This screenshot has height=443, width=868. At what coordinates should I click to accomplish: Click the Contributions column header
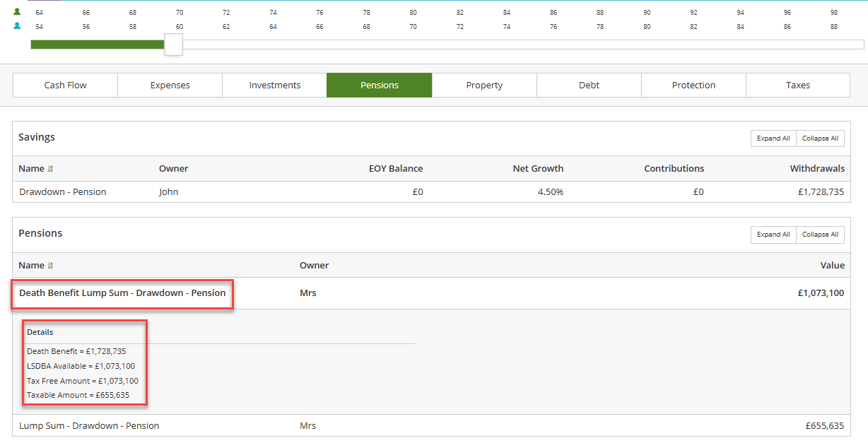click(x=674, y=169)
